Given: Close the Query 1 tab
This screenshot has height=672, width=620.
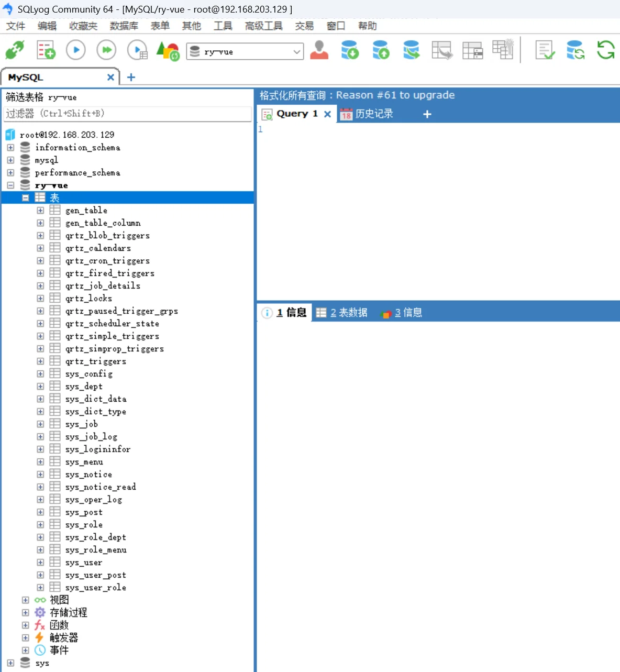Looking at the screenshot, I should pos(327,114).
